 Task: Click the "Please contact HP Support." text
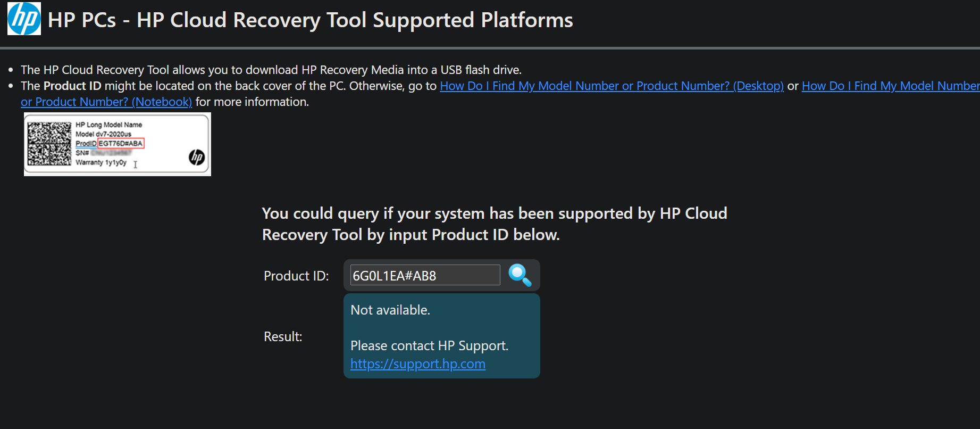429,346
